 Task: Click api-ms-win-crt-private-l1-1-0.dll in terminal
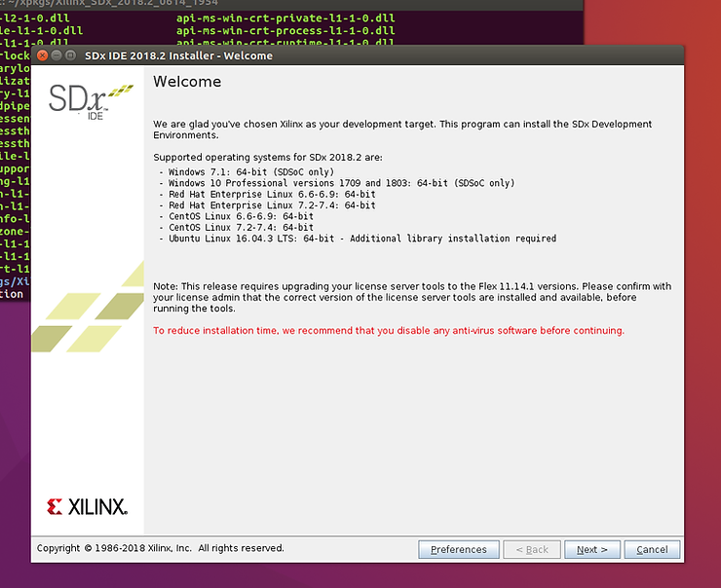coord(285,18)
